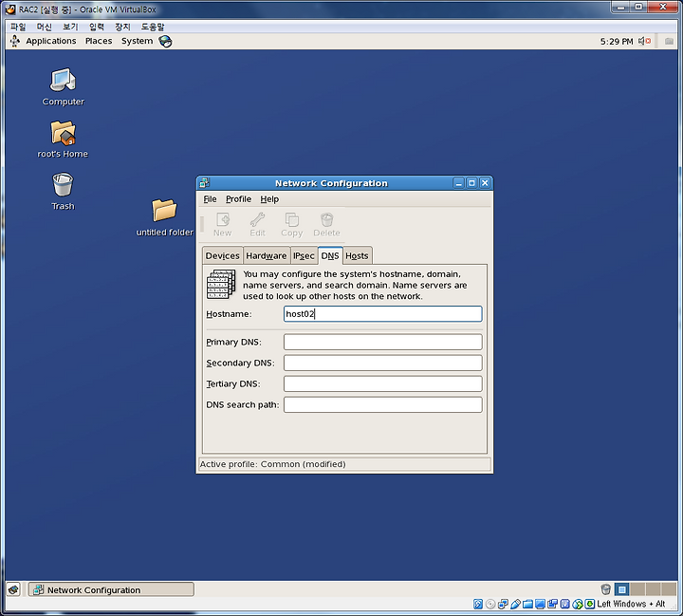Click 'Left Windows + Alt' host key text
683x616 pixels.
(x=631, y=604)
